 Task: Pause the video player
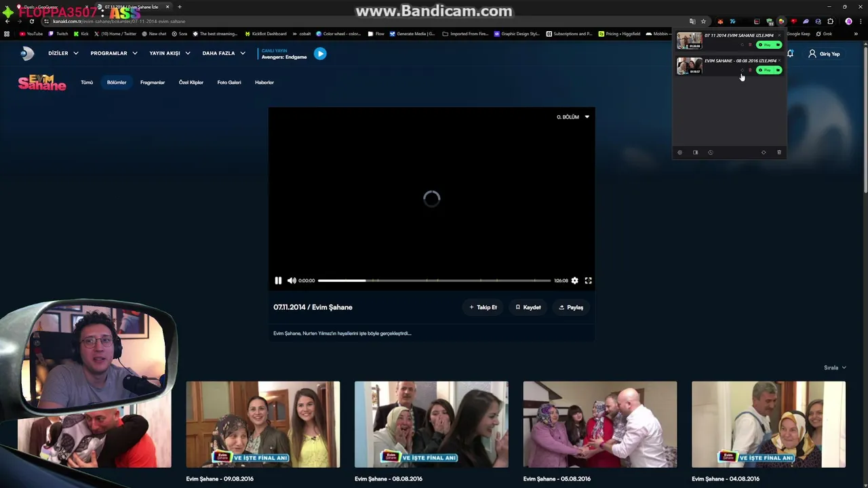278,281
